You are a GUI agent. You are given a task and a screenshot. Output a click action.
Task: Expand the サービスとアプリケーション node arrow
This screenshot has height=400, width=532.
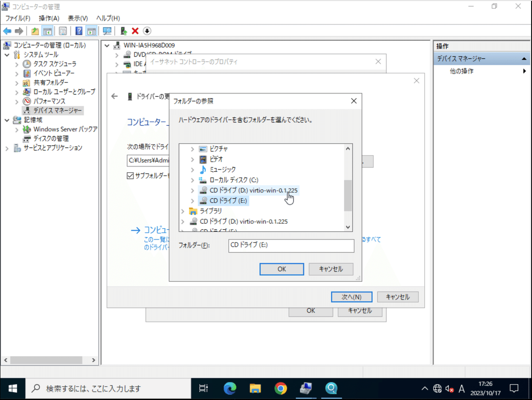(7, 148)
